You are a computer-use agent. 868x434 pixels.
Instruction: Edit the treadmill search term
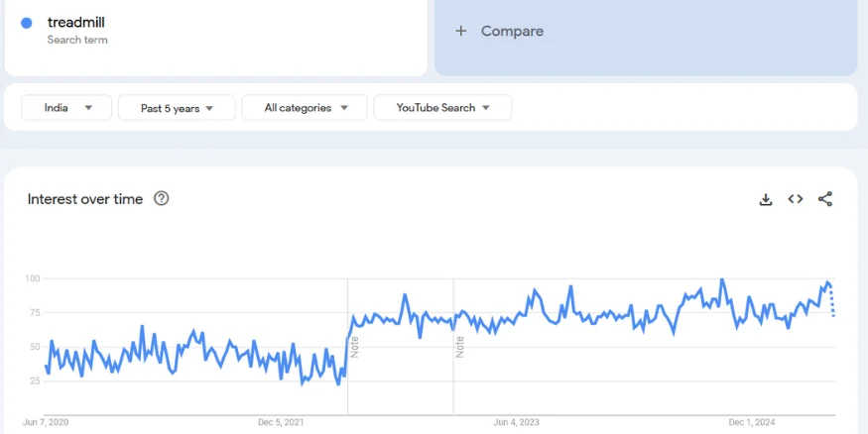pyautogui.click(x=76, y=23)
